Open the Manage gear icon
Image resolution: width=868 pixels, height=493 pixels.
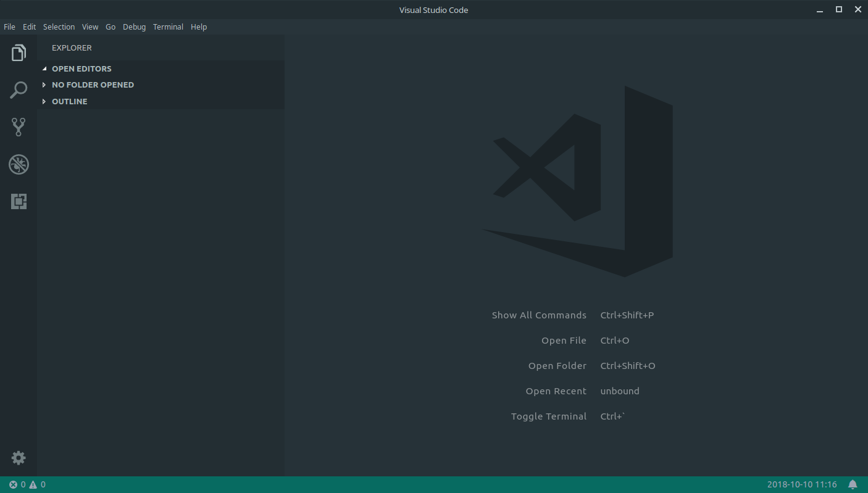[x=19, y=458]
